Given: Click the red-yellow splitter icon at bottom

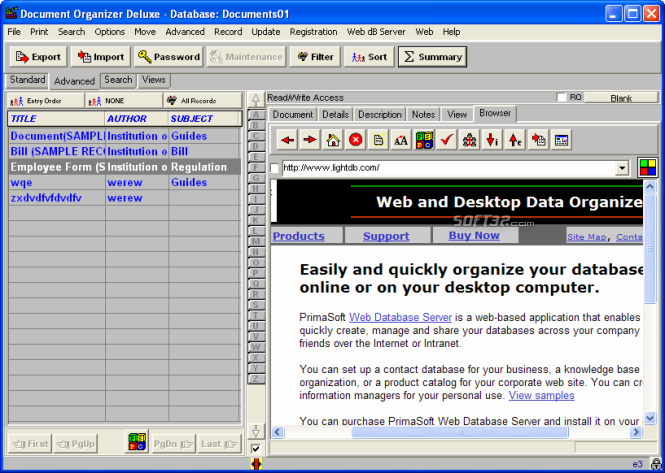Looking at the screenshot, I should click(256, 464).
